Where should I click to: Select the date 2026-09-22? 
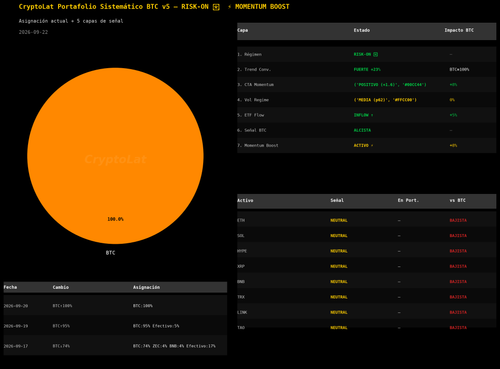tap(33, 32)
